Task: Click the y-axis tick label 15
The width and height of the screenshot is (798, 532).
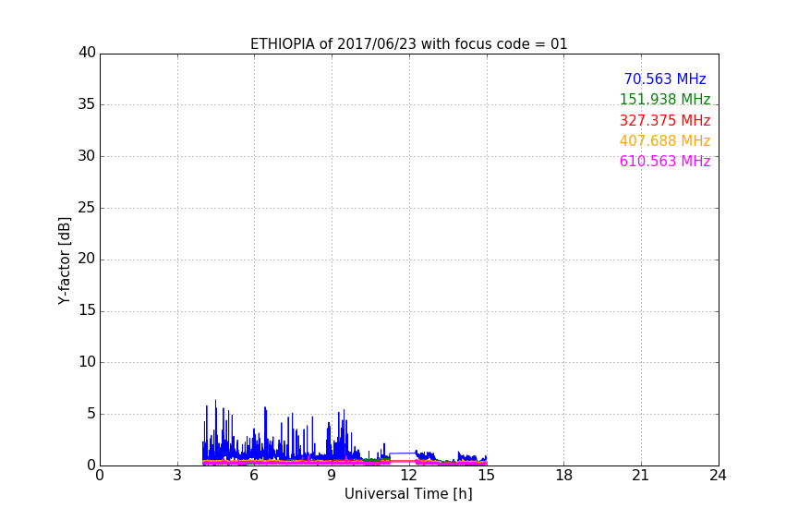Action: (87, 310)
